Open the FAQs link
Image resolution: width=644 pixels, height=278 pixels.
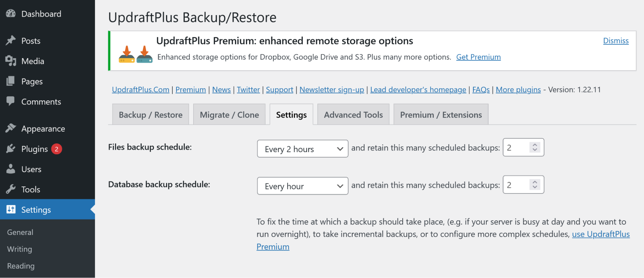click(x=481, y=89)
